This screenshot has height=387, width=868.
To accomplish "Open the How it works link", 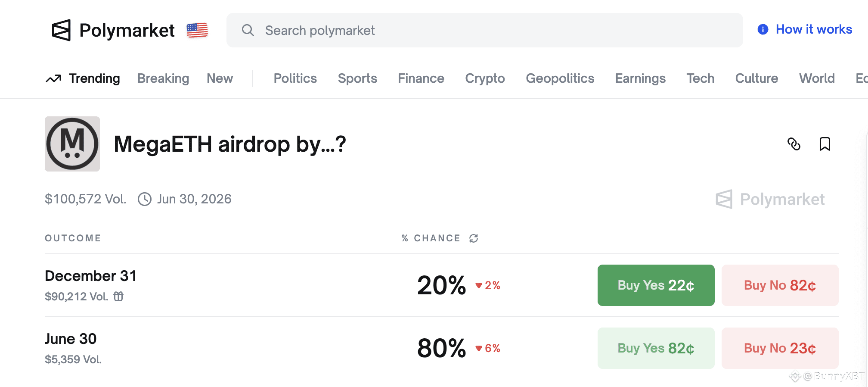I will tap(814, 29).
